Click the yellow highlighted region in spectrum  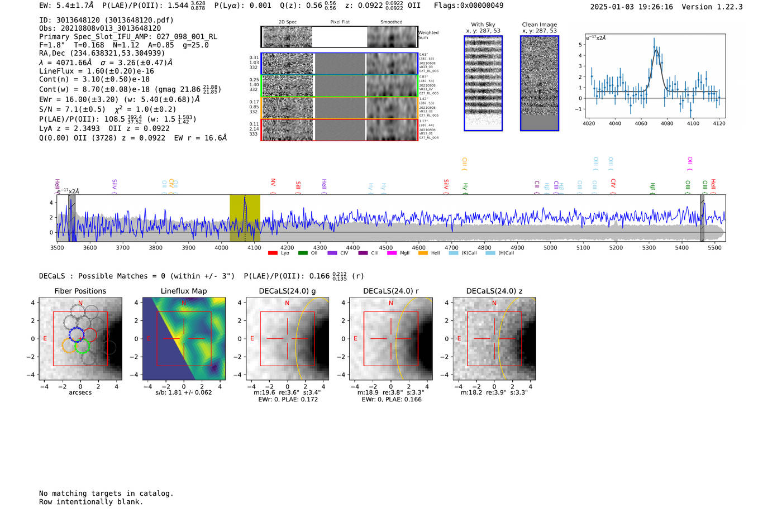[x=245, y=218]
